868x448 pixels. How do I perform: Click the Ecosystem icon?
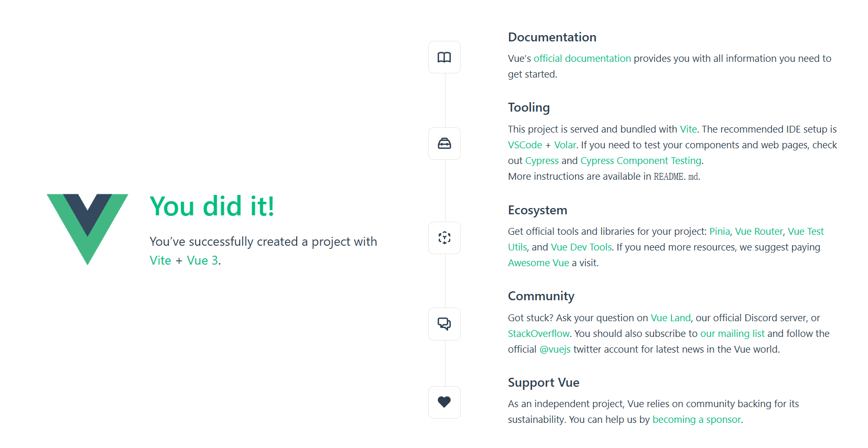pos(444,238)
